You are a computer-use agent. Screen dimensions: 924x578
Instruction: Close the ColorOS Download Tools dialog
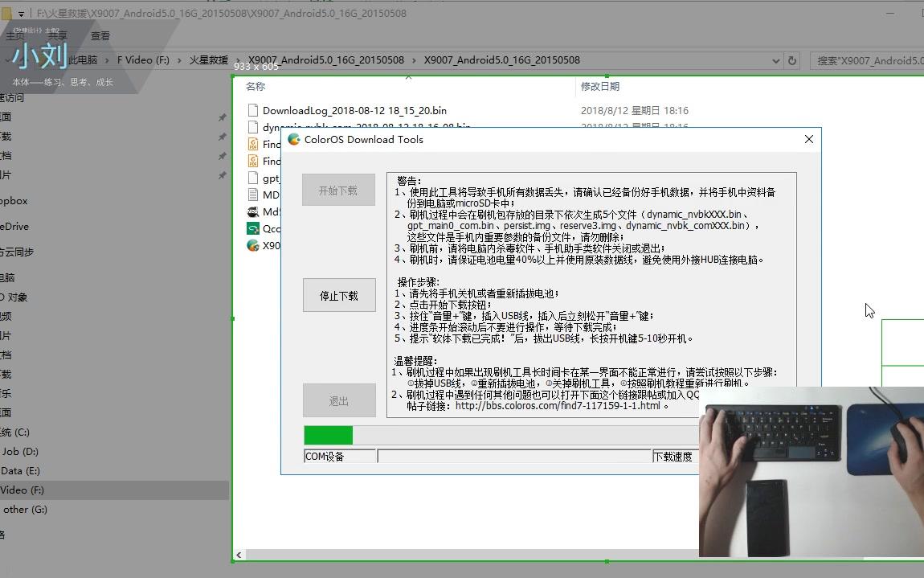[808, 139]
